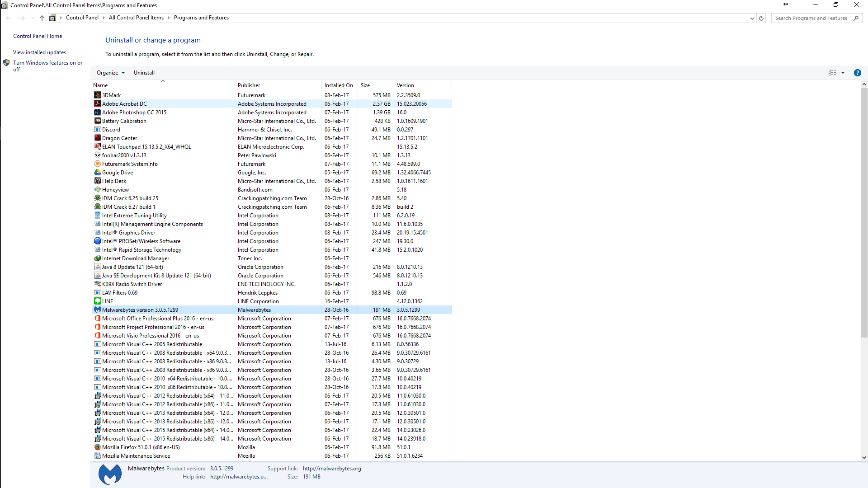Viewport: 868px width, 488px height.
Task: Click the Discord program icon
Action: point(97,130)
